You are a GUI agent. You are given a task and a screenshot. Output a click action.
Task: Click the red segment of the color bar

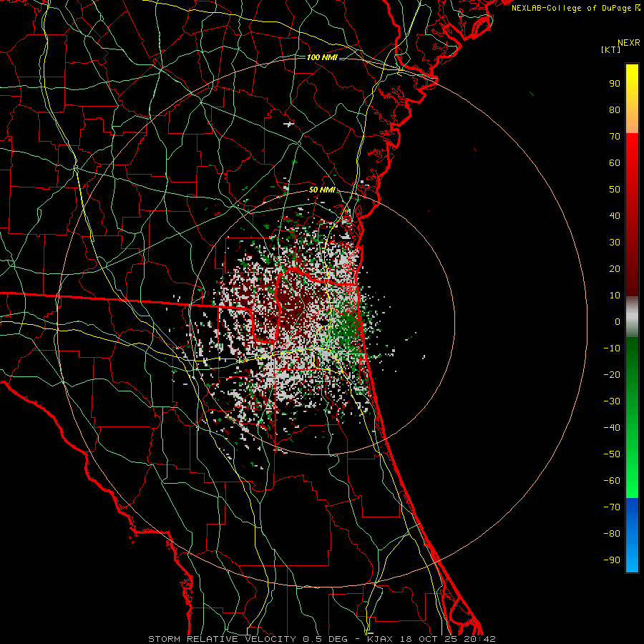click(632, 215)
